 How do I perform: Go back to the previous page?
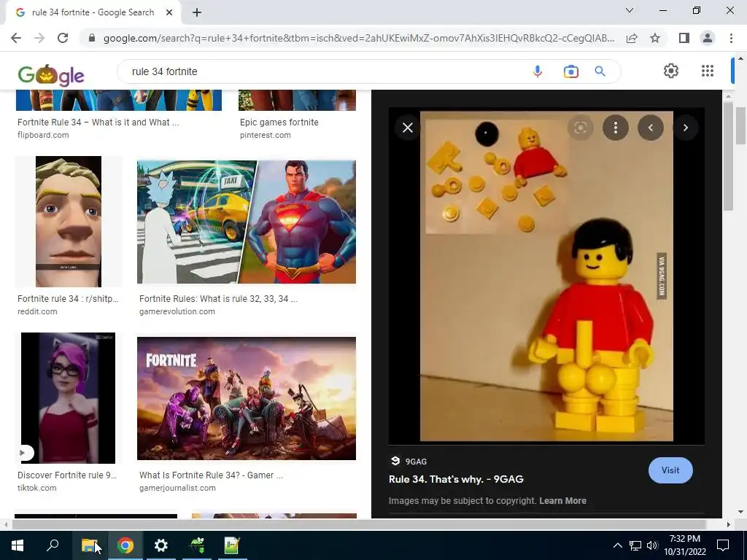coord(16,38)
